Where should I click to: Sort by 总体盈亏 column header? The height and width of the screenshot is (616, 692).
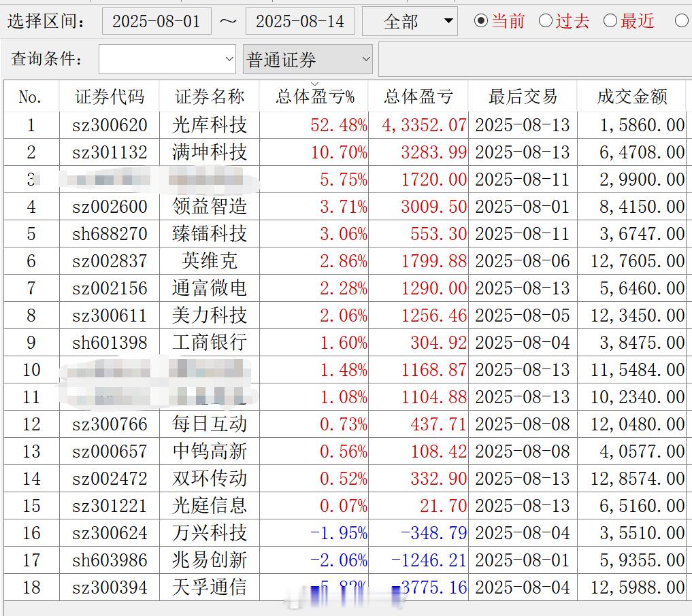[418, 97]
